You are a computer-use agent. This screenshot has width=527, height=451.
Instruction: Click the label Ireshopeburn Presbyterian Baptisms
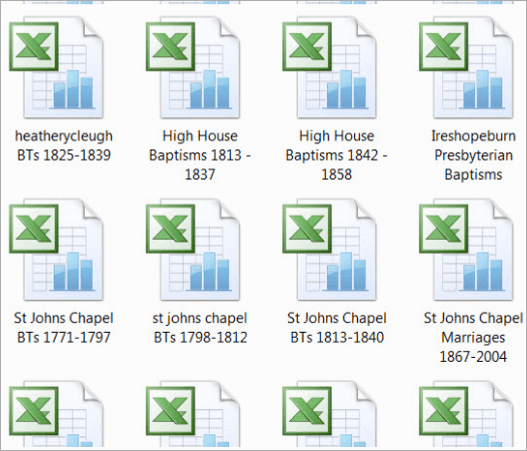coord(473,155)
